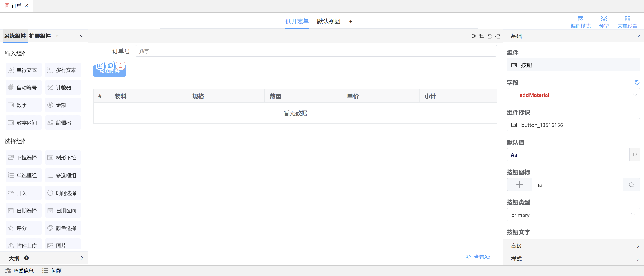Click the 订单号 number input field
The image size is (644, 276).
point(316,51)
